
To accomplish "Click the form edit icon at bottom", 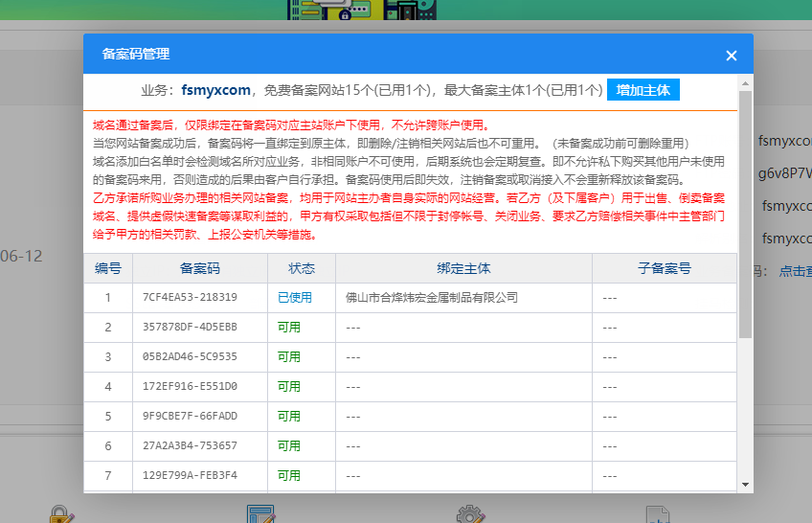I will [x=260, y=515].
